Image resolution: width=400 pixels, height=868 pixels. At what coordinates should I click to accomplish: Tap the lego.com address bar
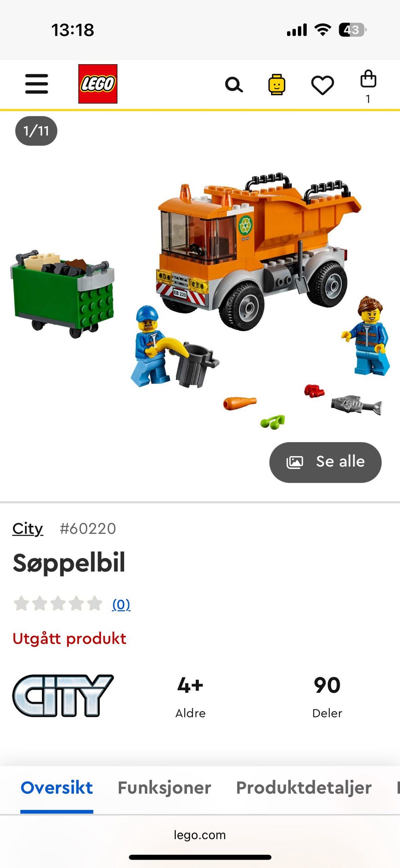point(200,835)
